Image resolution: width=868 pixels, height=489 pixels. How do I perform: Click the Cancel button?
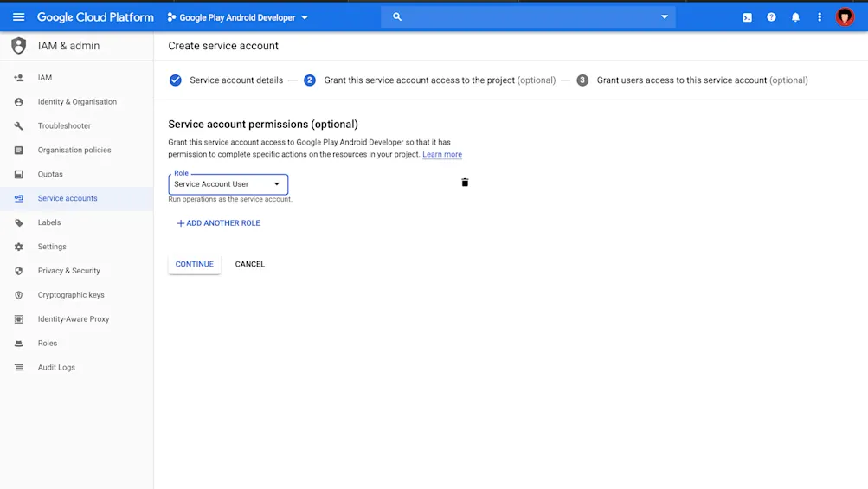pos(249,264)
